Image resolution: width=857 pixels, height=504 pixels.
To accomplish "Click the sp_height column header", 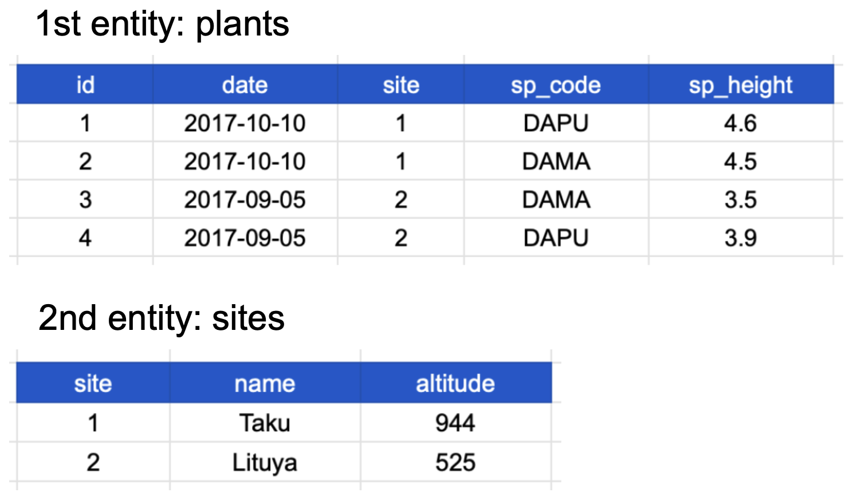I will coord(740,85).
